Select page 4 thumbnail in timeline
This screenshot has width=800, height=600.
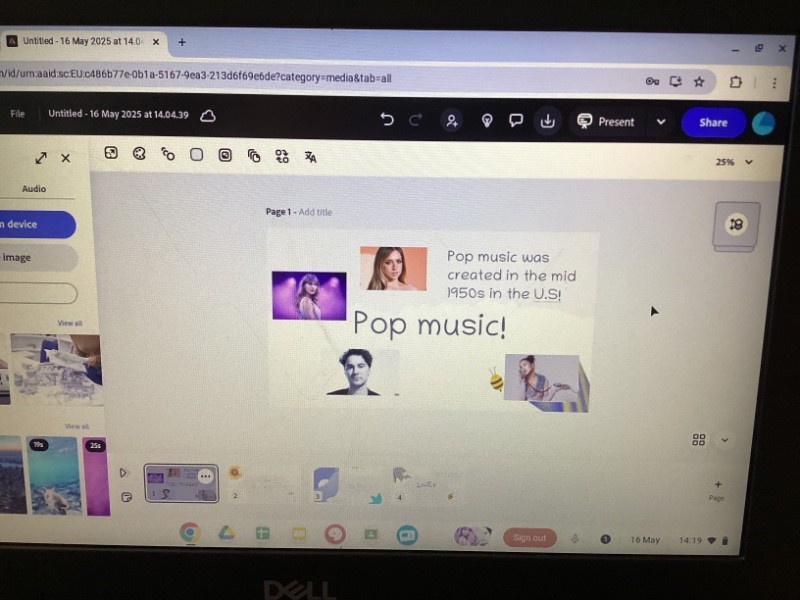[x=427, y=485]
